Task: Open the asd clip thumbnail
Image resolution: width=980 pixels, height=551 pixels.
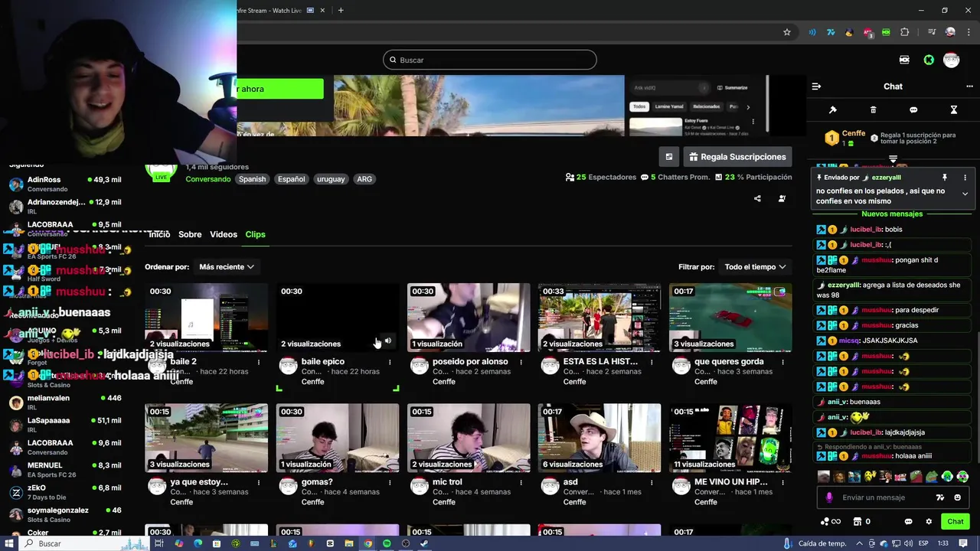Action: click(599, 439)
